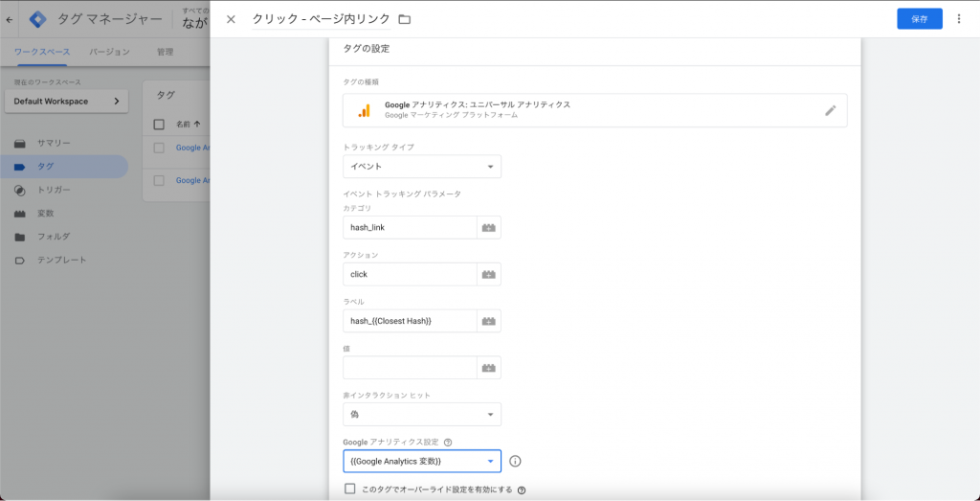Open variable picker for ラベル field
This screenshot has width=980, height=501.
(x=489, y=321)
